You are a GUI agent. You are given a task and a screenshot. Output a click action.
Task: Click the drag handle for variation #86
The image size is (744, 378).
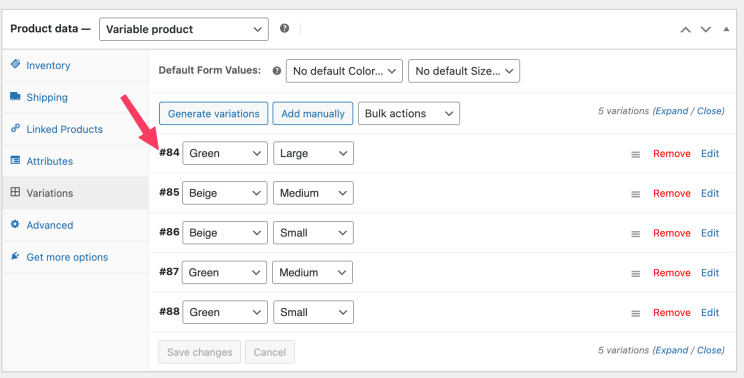[x=635, y=234]
